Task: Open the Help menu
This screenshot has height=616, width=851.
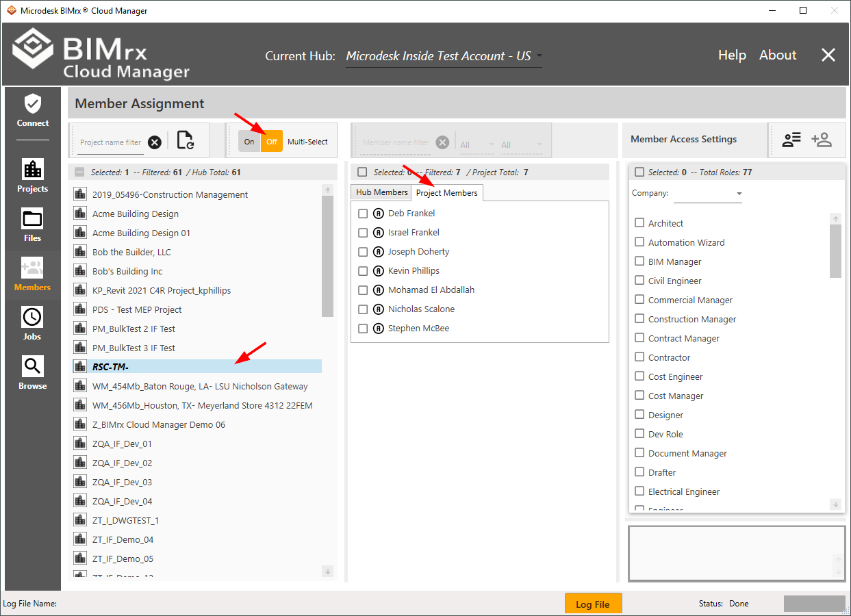Action: [x=732, y=55]
